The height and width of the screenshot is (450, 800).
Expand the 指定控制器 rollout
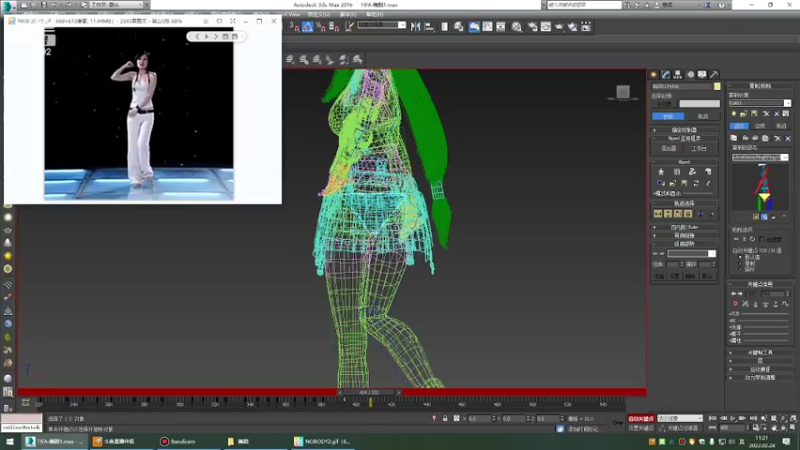[x=684, y=130]
